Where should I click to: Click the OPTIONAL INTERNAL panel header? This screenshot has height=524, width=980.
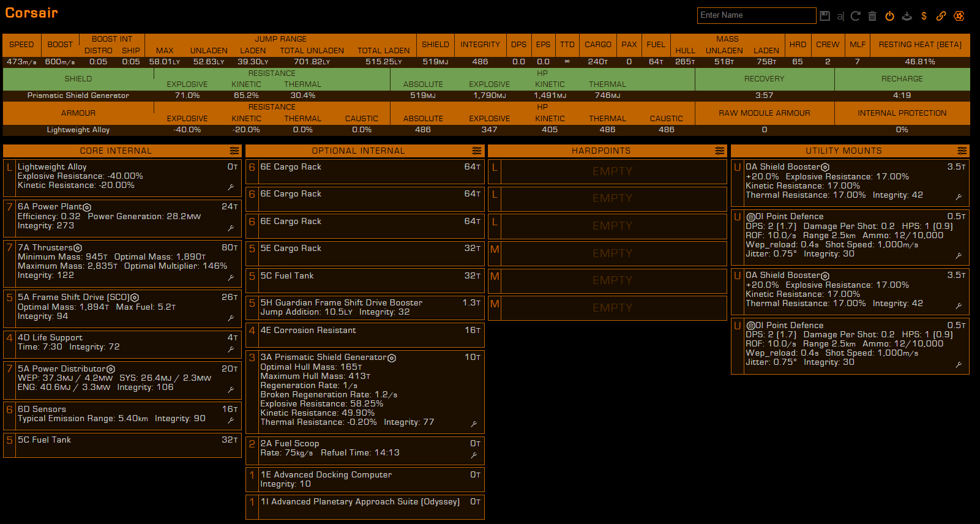365,151
